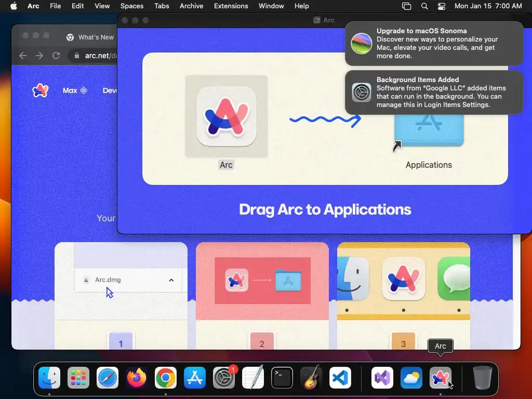This screenshot has width=532, height=399.
Task: Go forward in the Chrome window
Action: click(39, 56)
